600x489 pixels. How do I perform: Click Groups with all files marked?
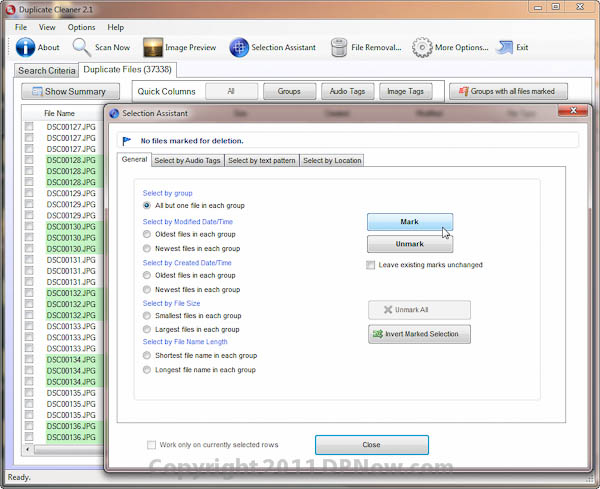[509, 91]
